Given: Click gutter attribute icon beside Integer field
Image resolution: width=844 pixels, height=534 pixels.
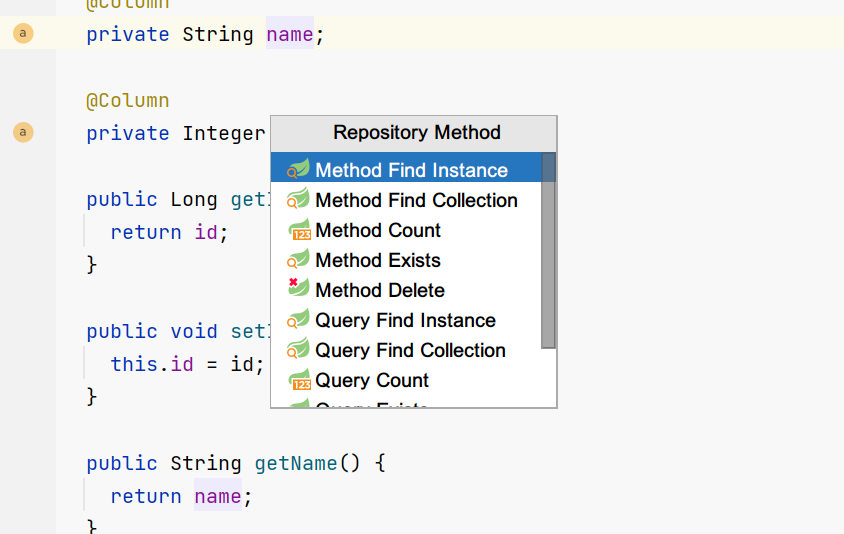Looking at the screenshot, I should point(23,132).
